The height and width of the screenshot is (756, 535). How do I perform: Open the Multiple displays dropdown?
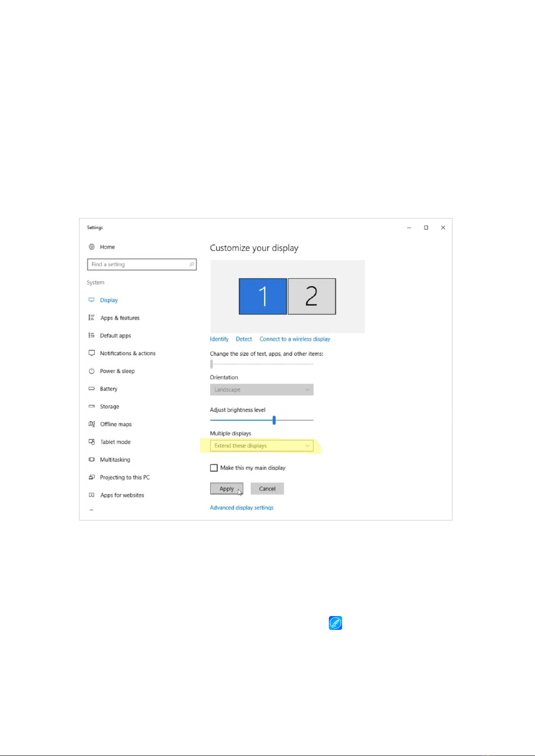click(x=262, y=446)
